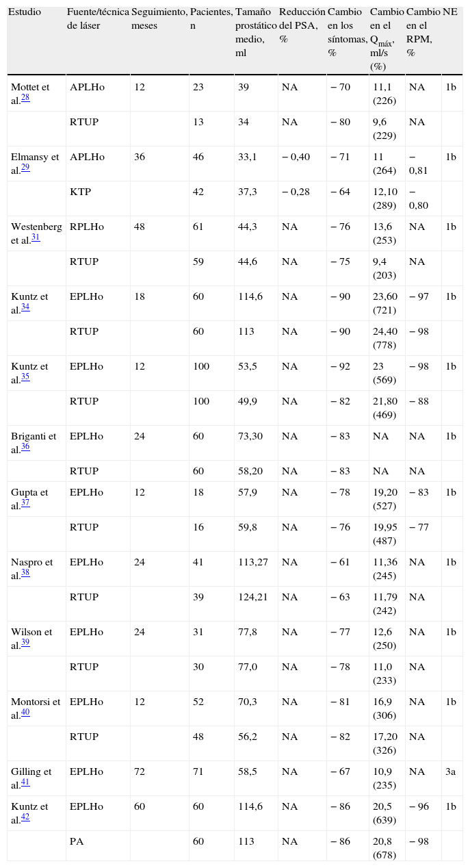Click the Estudio column header

pos(26,13)
